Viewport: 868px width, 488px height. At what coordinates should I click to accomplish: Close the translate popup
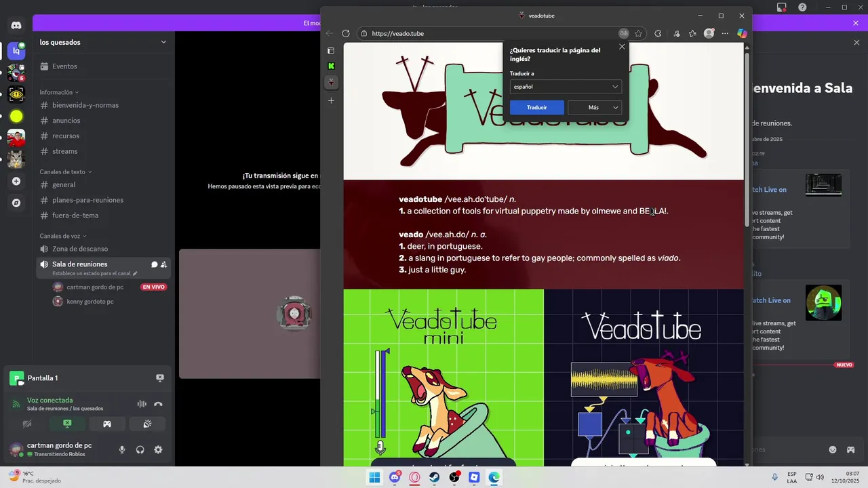[622, 47]
